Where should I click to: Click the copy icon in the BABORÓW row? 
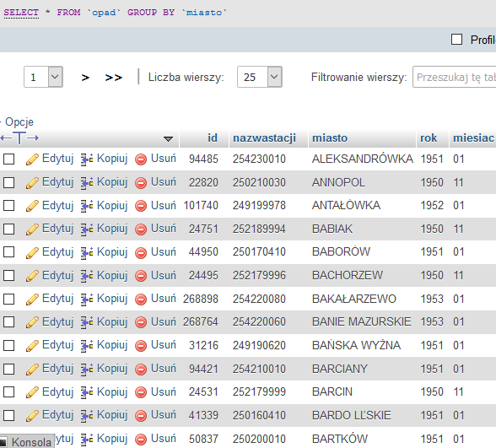87,253
